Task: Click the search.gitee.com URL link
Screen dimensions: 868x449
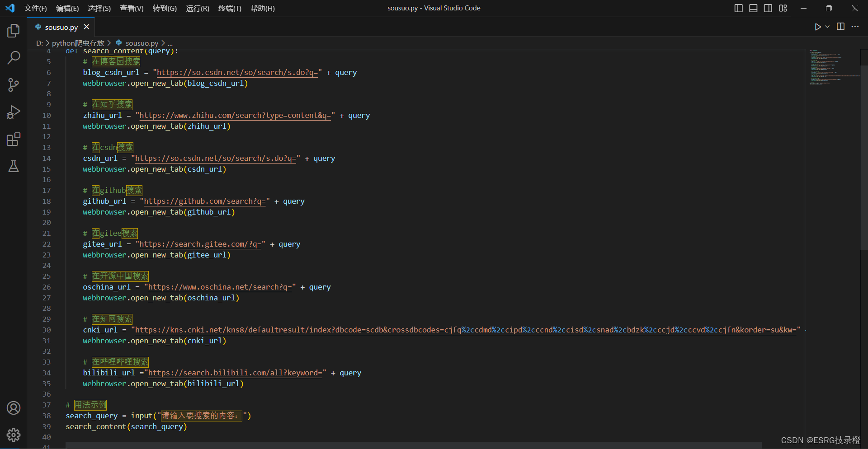Action: coord(200,244)
